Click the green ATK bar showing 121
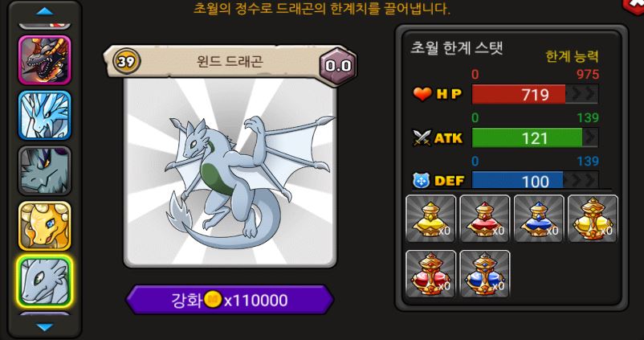The image size is (644, 340). click(535, 137)
